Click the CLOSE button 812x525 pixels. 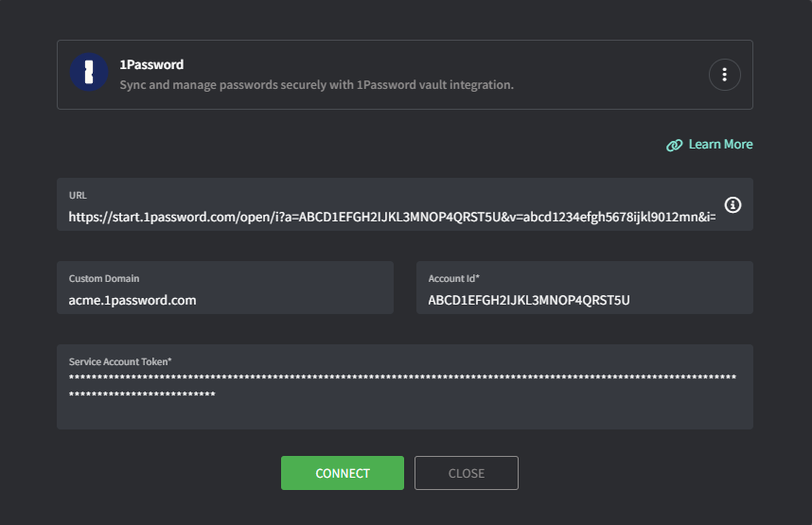click(466, 473)
